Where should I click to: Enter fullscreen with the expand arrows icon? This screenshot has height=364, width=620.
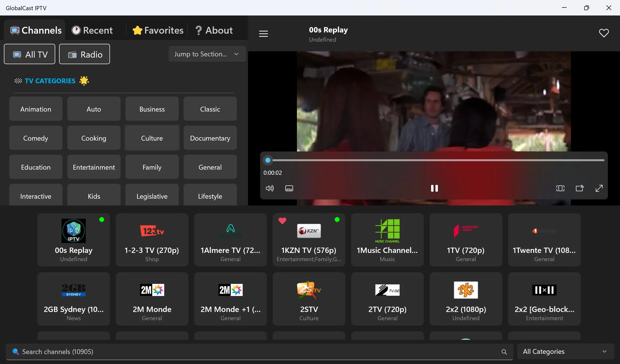[x=599, y=188]
